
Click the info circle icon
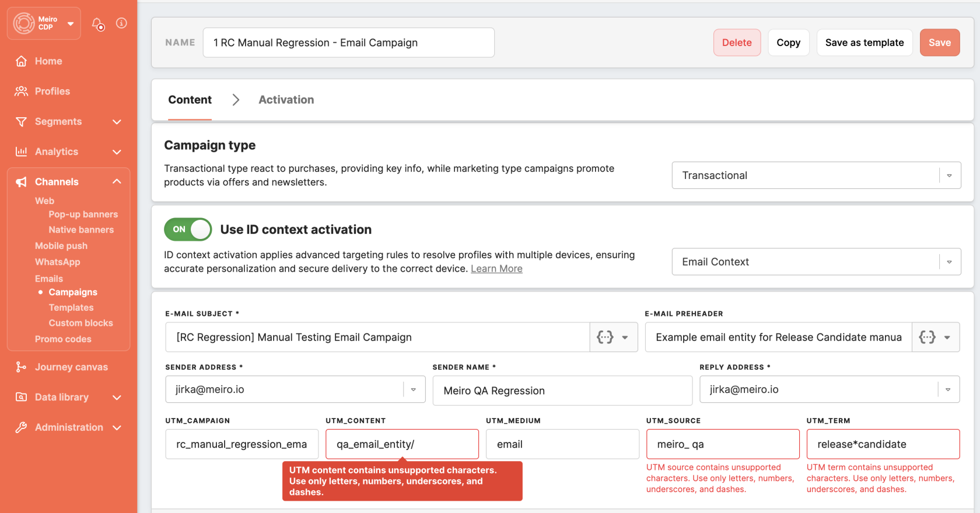point(121,23)
